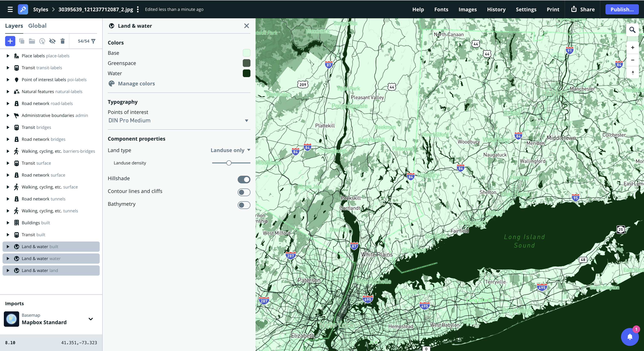This screenshot has width=644, height=351.
Task: Click the duplicate layer icon
Action: (22, 41)
